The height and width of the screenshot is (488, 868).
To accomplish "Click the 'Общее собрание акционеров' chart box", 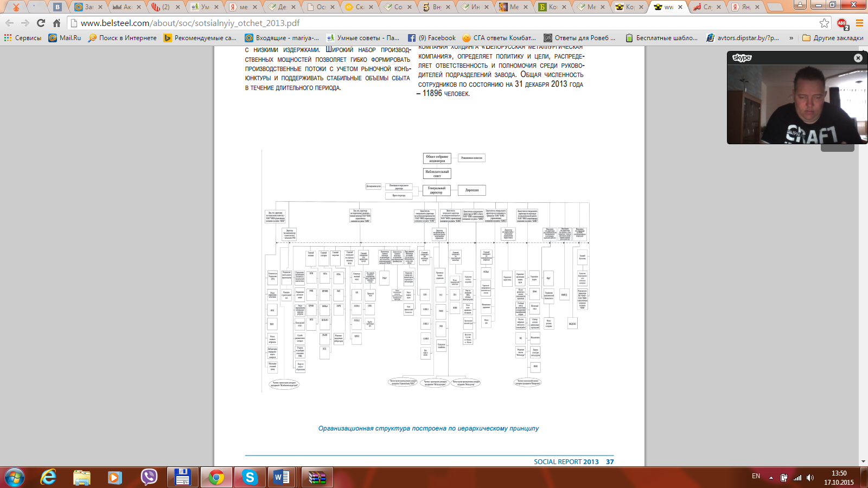I will [437, 158].
